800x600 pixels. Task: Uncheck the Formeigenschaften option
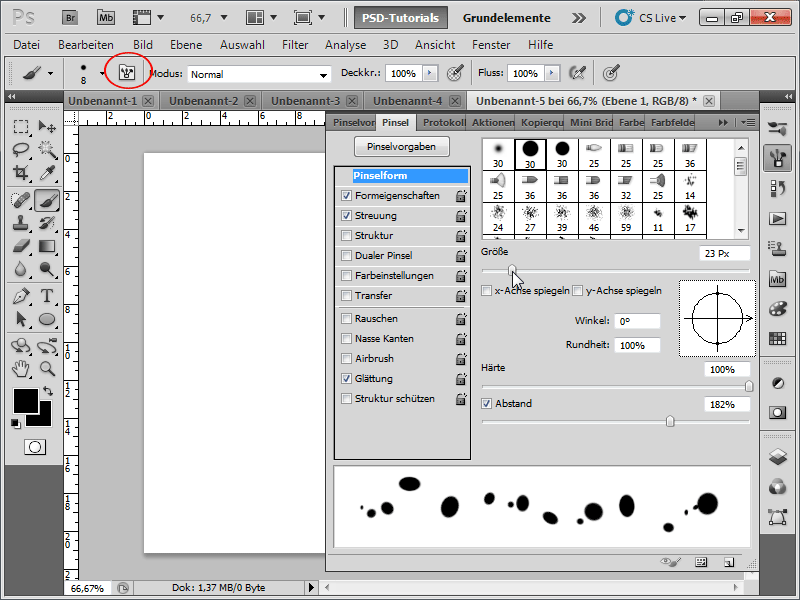coord(346,195)
